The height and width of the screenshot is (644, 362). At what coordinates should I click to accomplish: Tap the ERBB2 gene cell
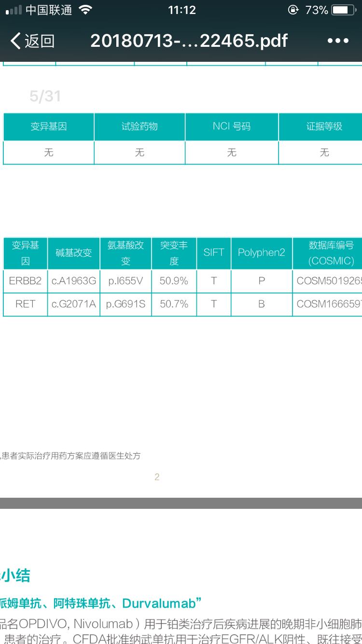click(25, 280)
